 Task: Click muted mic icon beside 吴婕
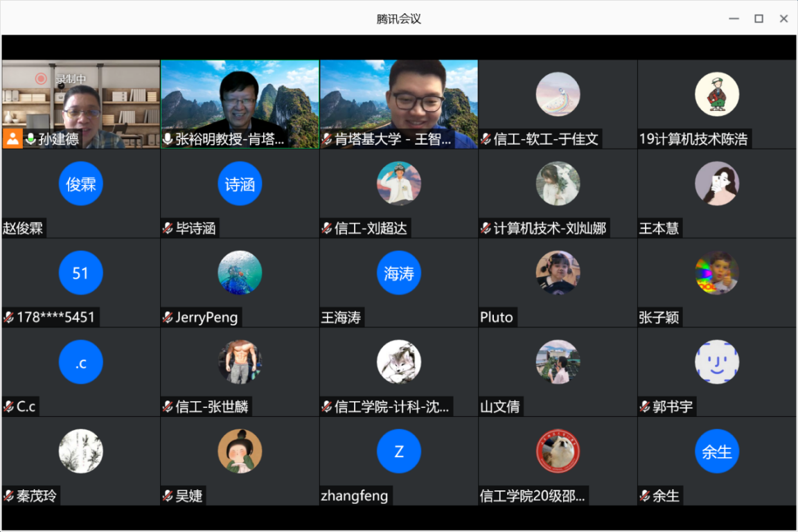(x=168, y=495)
